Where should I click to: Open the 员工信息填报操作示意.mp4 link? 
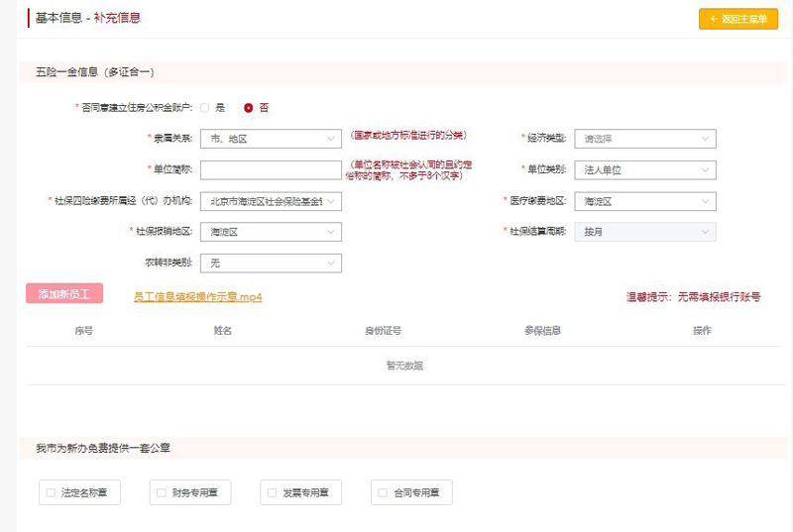197,296
